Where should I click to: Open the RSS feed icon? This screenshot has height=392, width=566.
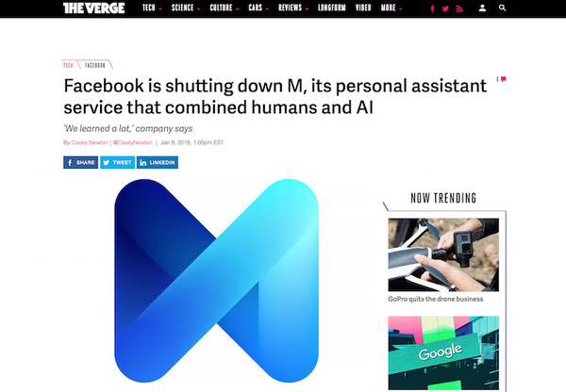[x=459, y=8]
